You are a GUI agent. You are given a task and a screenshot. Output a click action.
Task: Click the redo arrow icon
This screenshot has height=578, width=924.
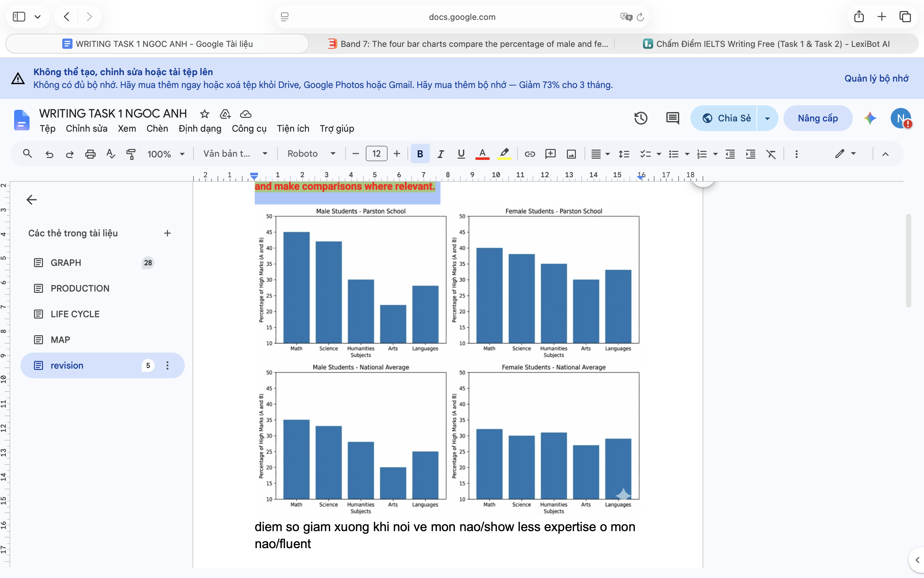70,154
